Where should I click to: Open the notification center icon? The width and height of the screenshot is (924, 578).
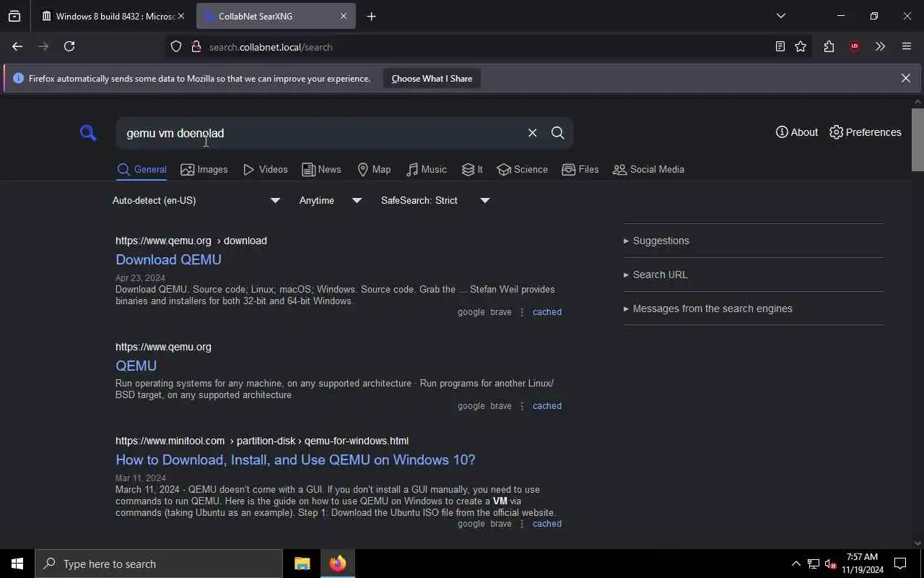pos(900,564)
